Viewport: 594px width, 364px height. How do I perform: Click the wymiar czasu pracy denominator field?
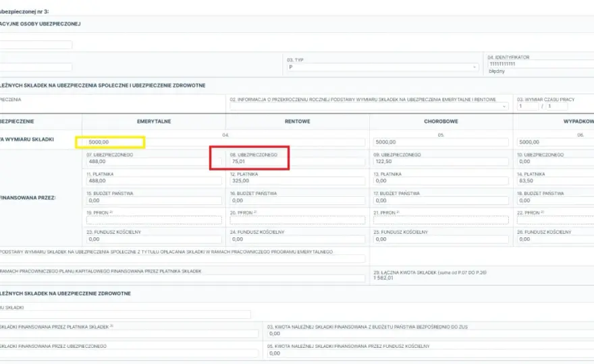pos(557,107)
